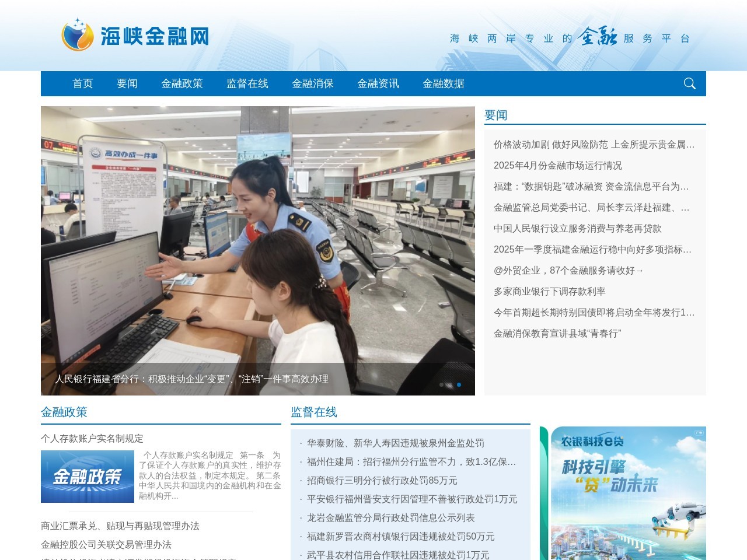Open the 金融消保 navigation item
This screenshot has width=747, height=560.
(x=313, y=83)
